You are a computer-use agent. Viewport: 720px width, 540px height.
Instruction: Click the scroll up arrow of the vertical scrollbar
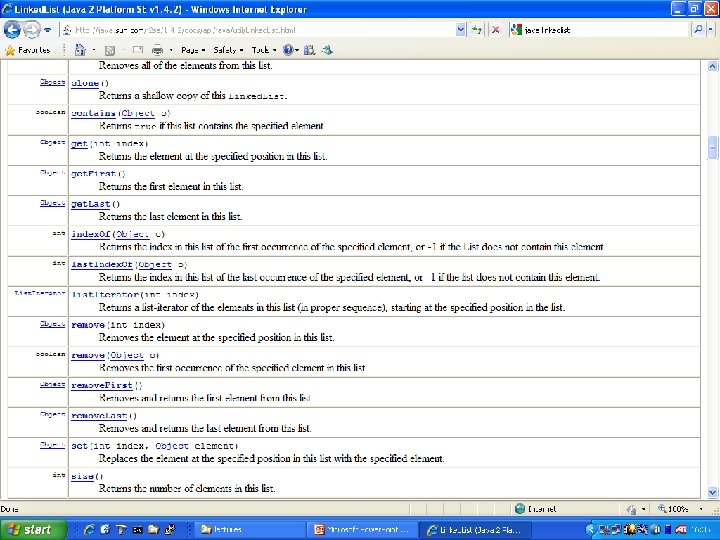pos(712,66)
